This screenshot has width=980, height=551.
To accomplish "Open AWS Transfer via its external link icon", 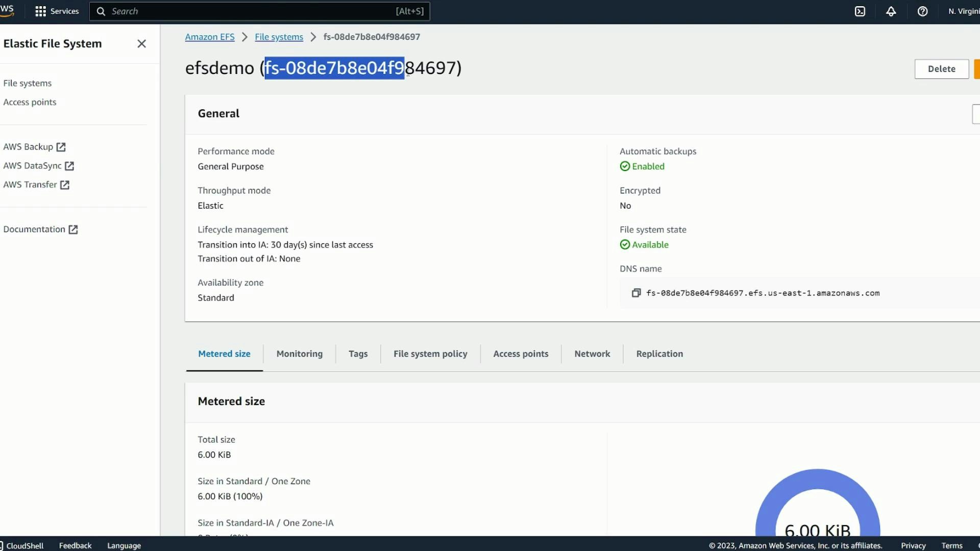I will [x=64, y=185].
